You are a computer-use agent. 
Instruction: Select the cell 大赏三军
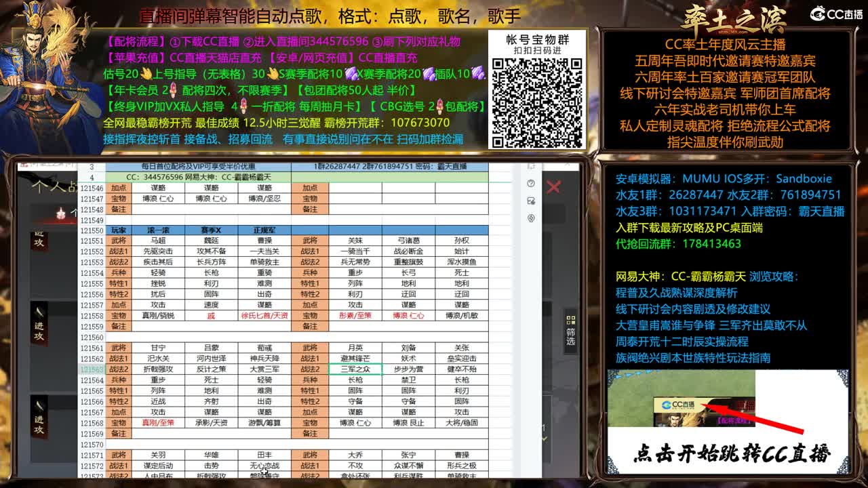[x=264, y=369]
